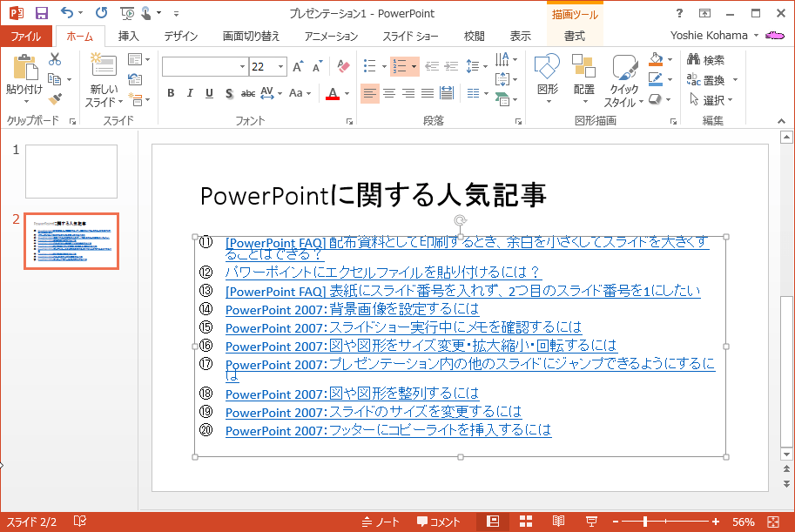Open the font color dropdown arrow

click(347, 93)
